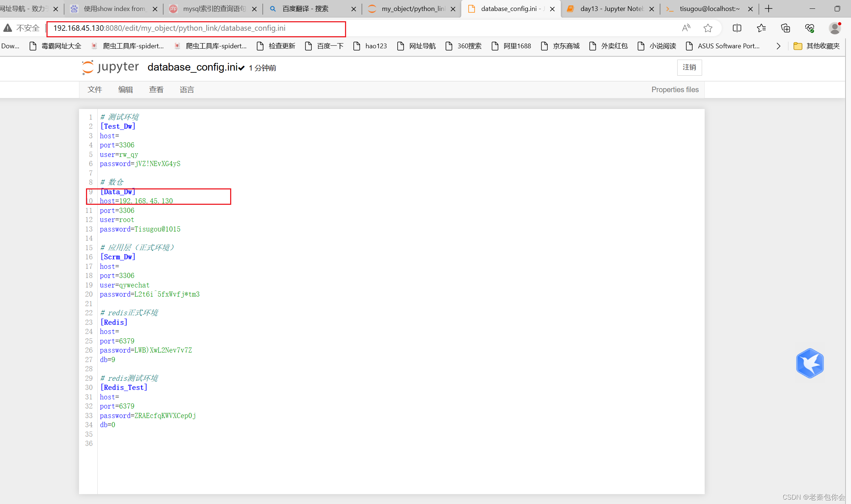Open the 文件 menu
The image size is (851, 504).
[x=95, y=90]
